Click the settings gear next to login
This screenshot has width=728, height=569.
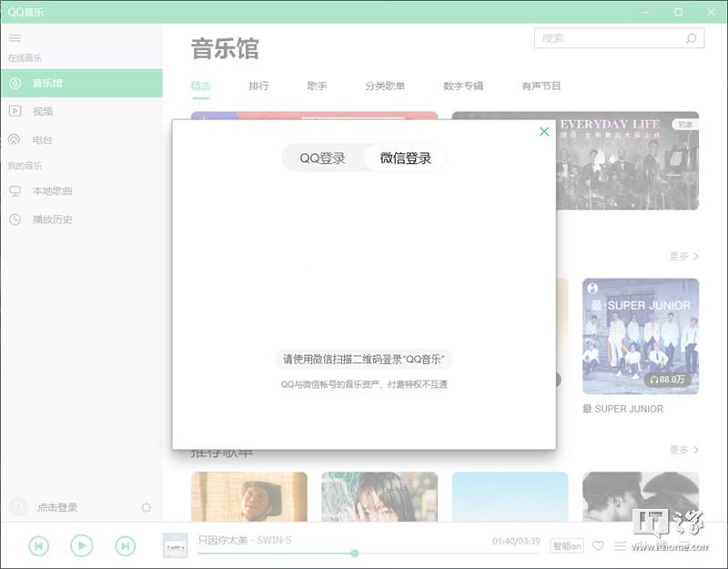coord(147,508)
